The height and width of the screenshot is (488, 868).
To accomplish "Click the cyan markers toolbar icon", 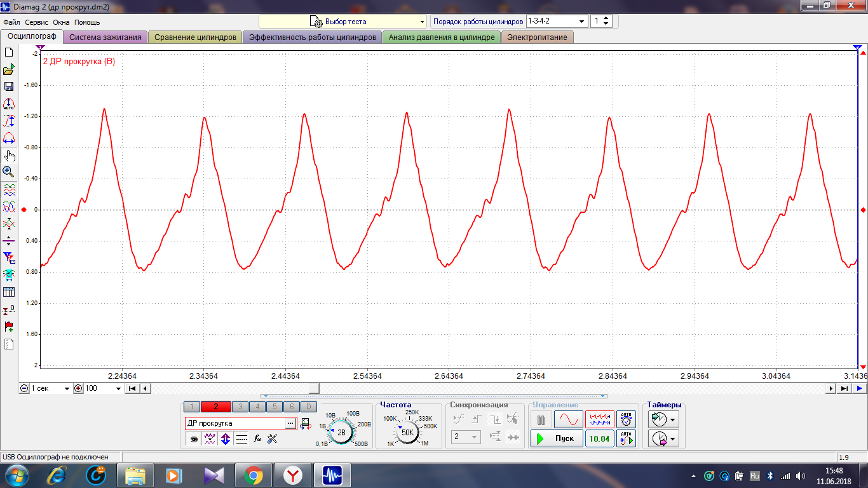I will (9, 274).
